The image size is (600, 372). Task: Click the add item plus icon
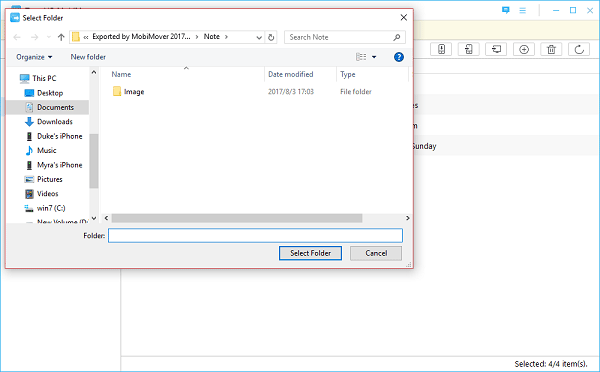(x=524, y=49)
